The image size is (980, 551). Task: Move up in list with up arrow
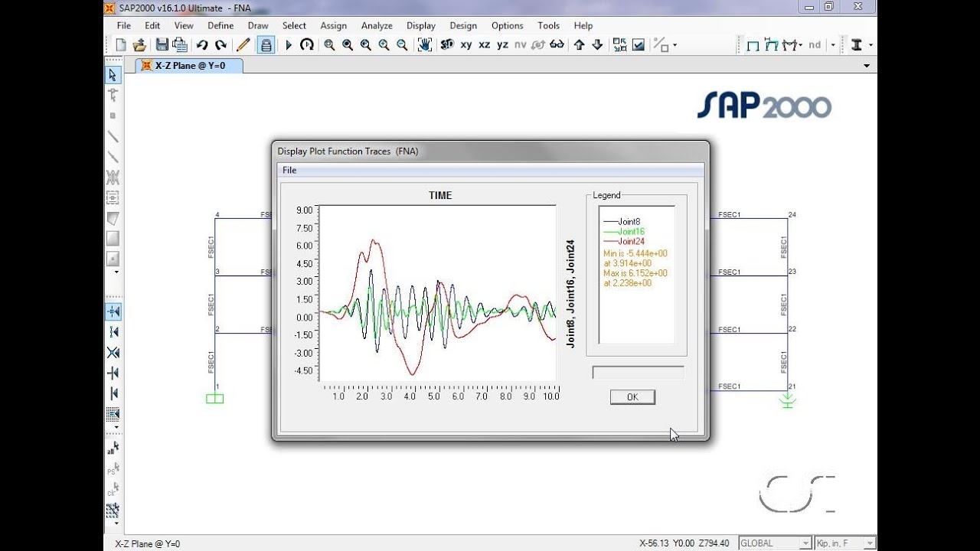[x=580, y=45]
